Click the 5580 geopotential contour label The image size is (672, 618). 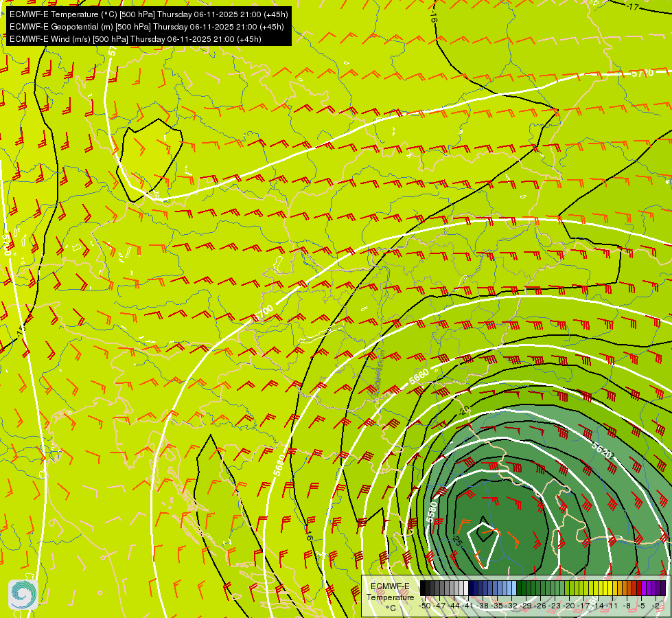[432, 512]
